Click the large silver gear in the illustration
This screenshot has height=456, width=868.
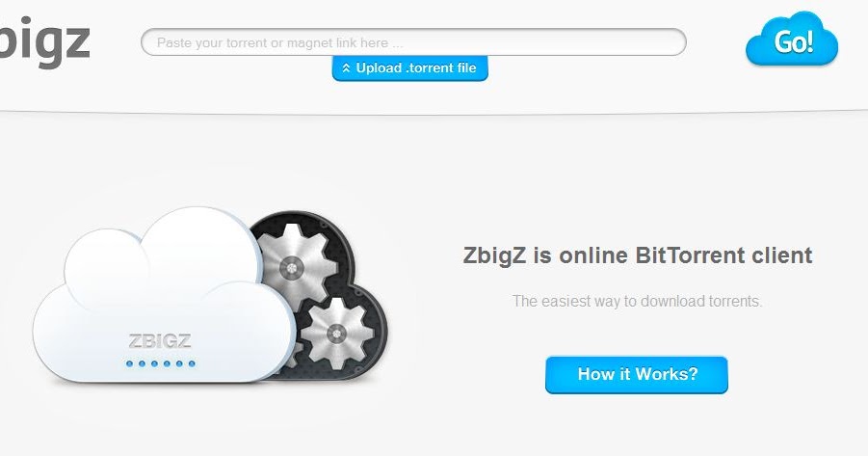point(292,269)
